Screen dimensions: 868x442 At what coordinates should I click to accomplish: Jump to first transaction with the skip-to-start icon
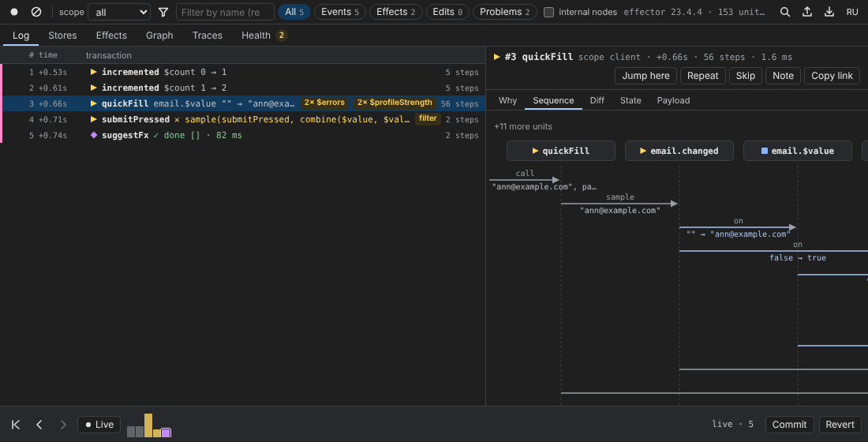click(x=16, y=425)
